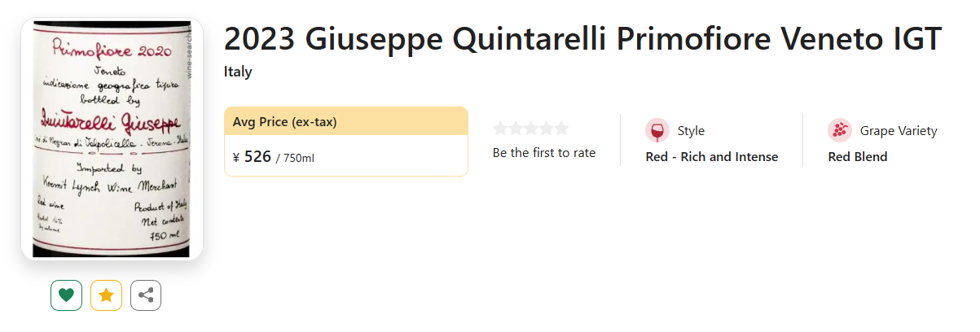980x332 pixels.
Task: Open the Red Blend grape variety link
Action: [x=857, y=157]
